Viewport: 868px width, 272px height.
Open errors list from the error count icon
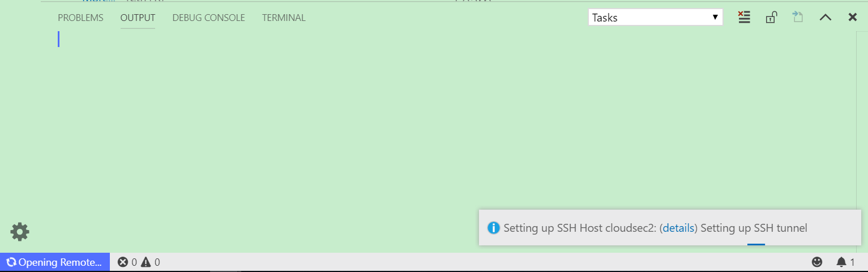pyautogui.click(x=127, y=262)
